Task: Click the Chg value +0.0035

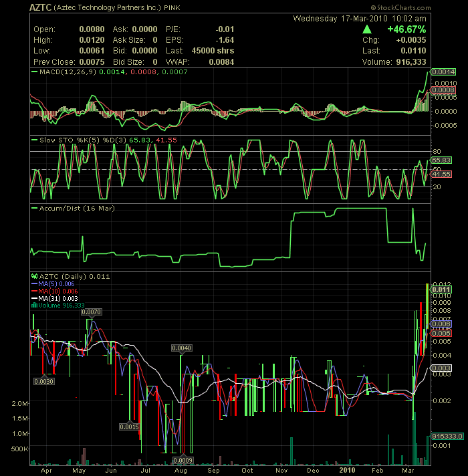Action: point(411,39)
